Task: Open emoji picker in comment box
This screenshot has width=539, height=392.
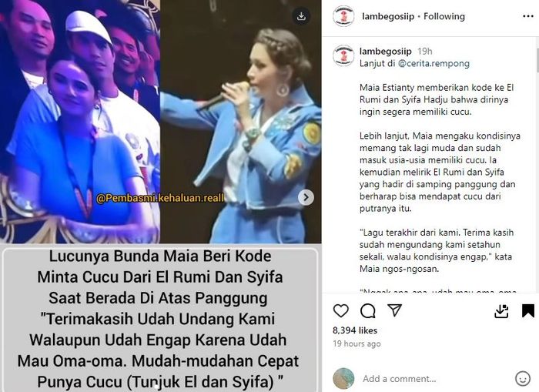Action: pos(523,378)
